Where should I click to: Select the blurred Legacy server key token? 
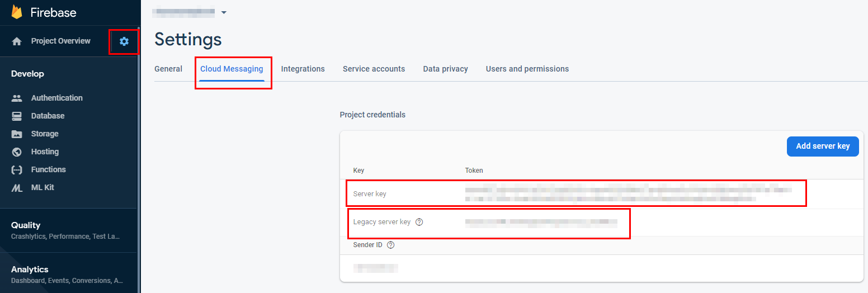[x=541, y=222]
